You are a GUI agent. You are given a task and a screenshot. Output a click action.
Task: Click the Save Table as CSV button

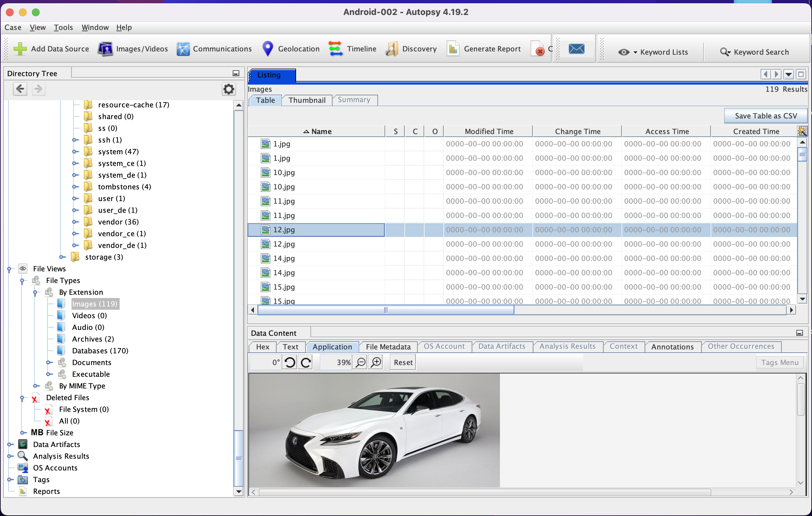[x=766, y=115]
